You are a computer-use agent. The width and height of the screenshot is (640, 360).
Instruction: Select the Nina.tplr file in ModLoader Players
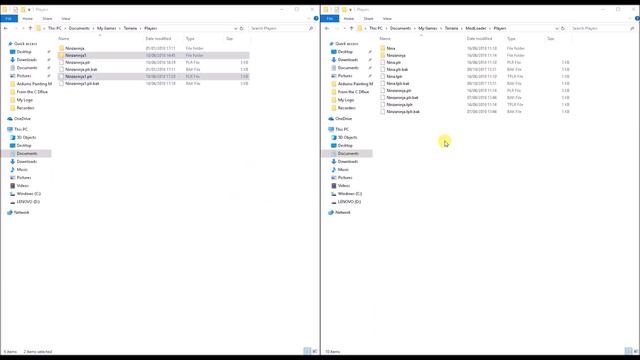click(x=394, y=76)
